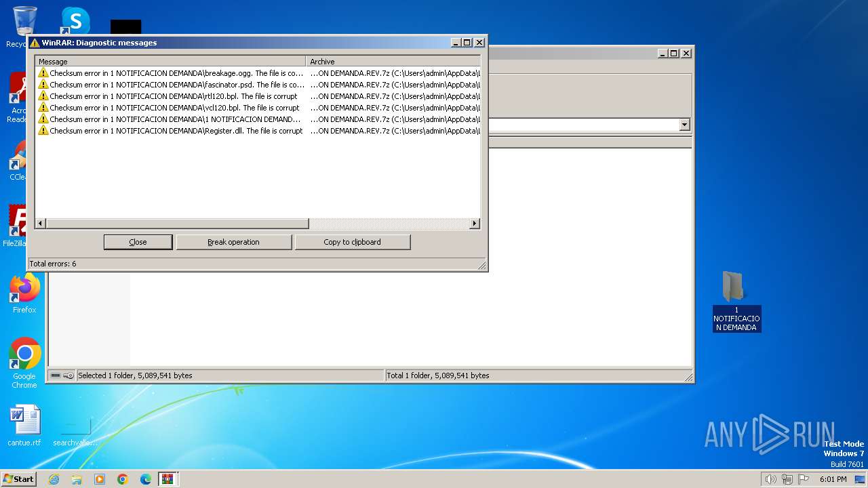
Task: Click Total 1 folder status bar text
Action: [x=437, y=375]
